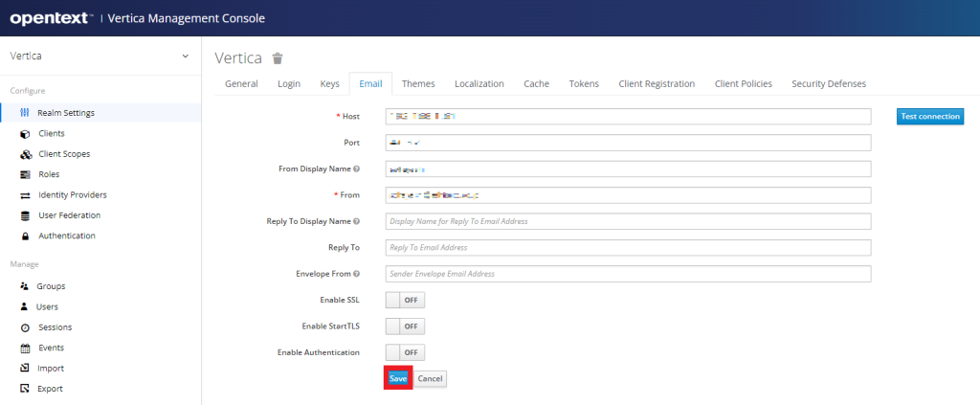Expand the Vertica realm dropdown
The width and height of the screenshot is (980, 405).
pos(185,56)
